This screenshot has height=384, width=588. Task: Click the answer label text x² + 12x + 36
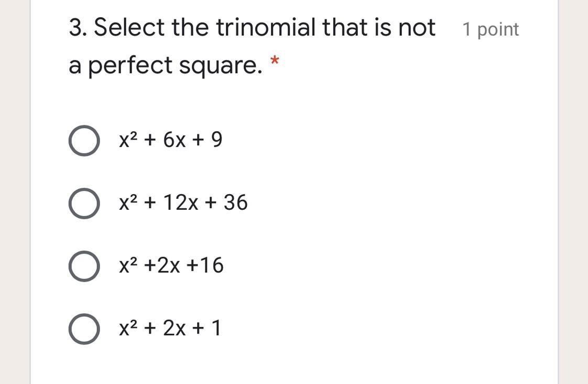pyautogui.click(x=183, y=202)
